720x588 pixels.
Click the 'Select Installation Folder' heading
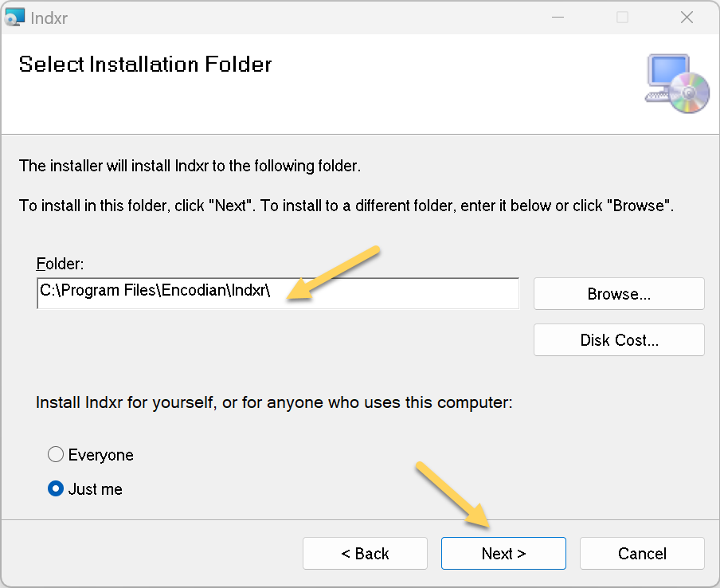pyautogui.click(x=145, y=65)
